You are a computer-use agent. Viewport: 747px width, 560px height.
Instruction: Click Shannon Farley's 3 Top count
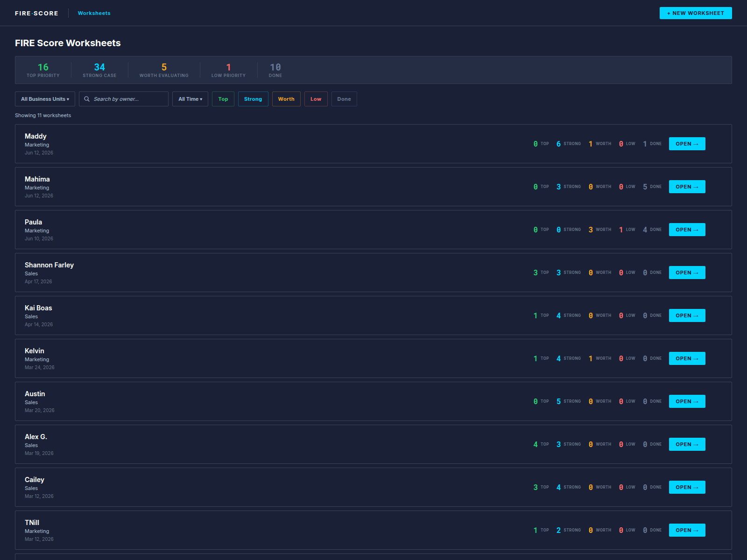coord(541,273)
